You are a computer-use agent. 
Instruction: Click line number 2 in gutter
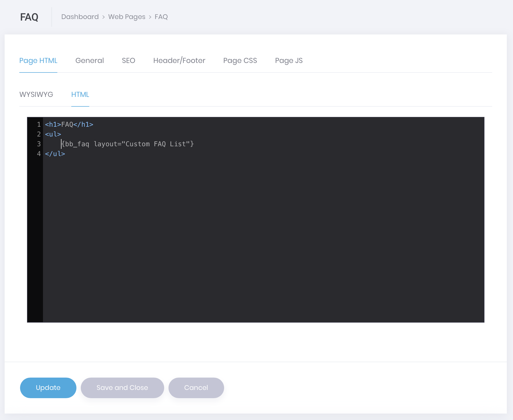[x=39, y=134]
